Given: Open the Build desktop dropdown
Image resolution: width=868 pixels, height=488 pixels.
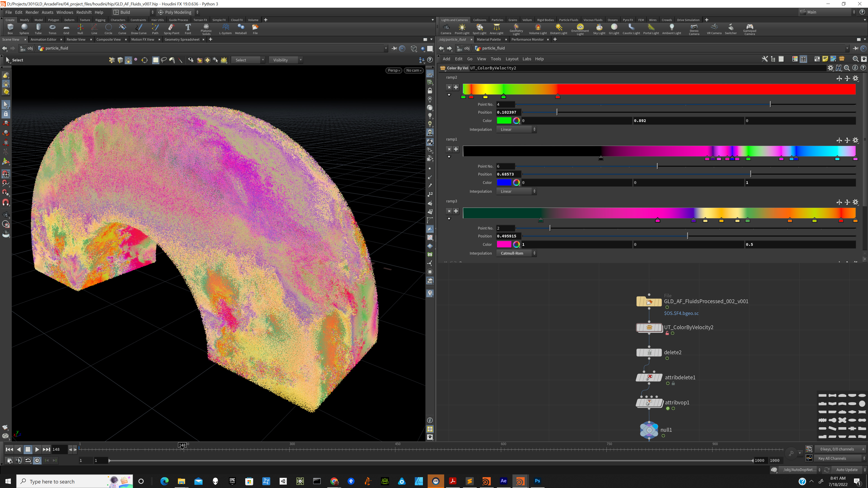Looking at the screenshot, I should 133,12.
